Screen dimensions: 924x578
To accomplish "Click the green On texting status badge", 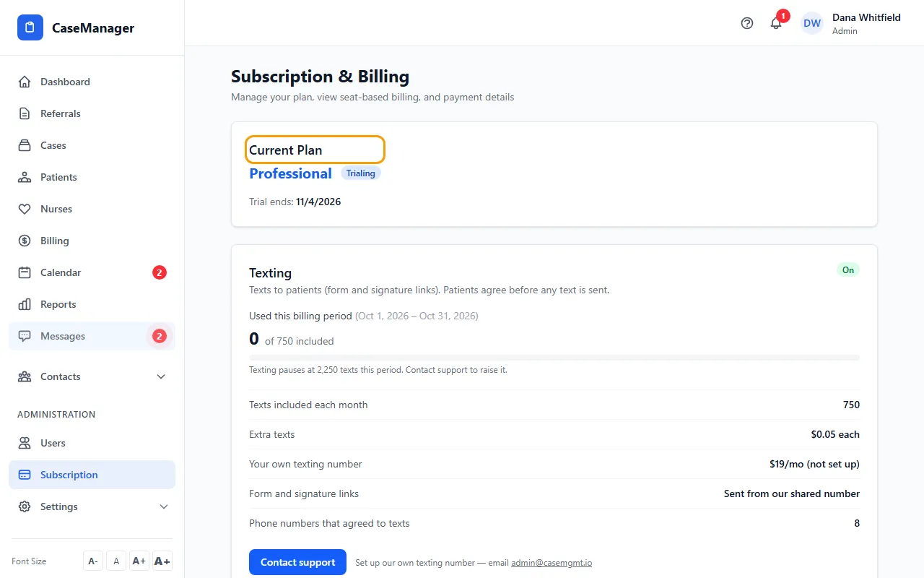I will (848, 270).
